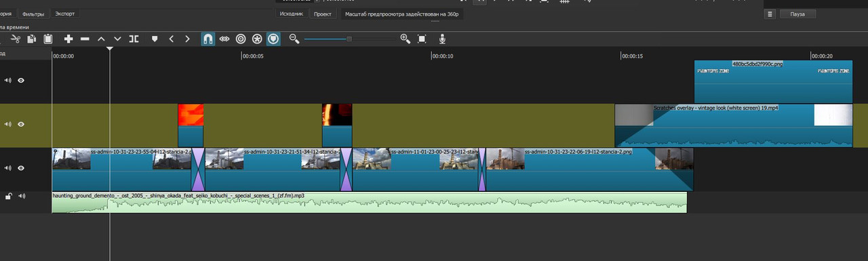Image resolution: width=868 pixels, height=261 pixels.
Task: Click the Zoom Timeline to Fit icon
Action: pyautogui.click(x=422, y=39)
